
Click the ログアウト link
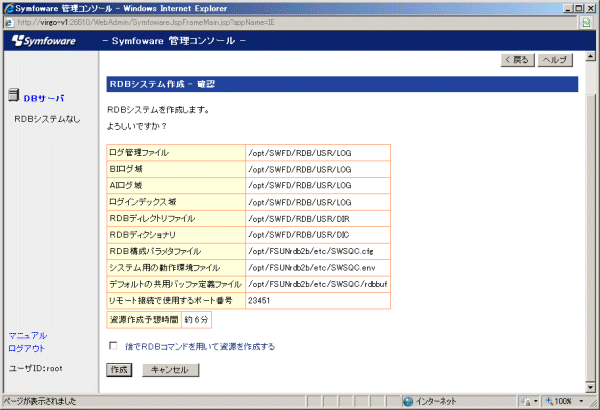coord(26,348)
